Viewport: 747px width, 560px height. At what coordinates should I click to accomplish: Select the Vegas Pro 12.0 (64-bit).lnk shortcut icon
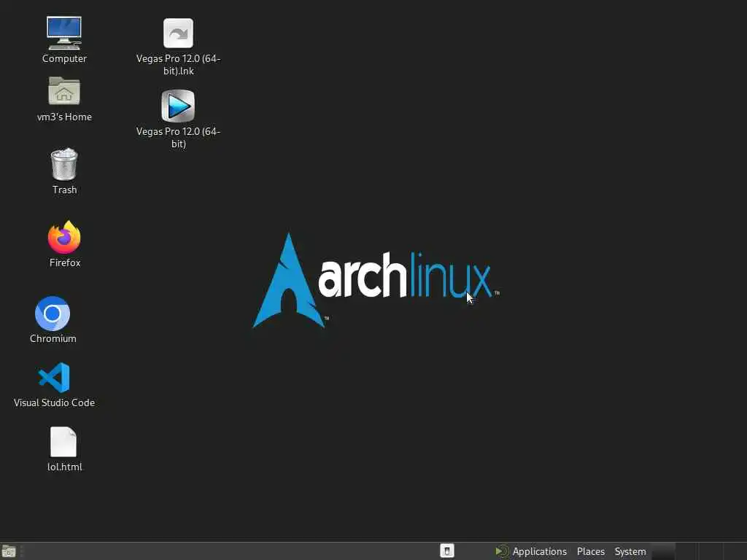[178, 33]
